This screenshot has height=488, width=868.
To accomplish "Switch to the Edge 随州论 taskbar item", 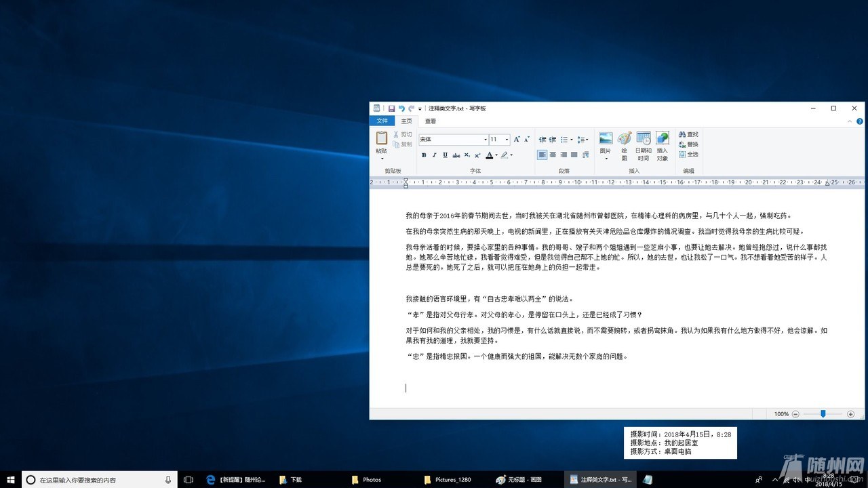I will (x=236, y=480).
